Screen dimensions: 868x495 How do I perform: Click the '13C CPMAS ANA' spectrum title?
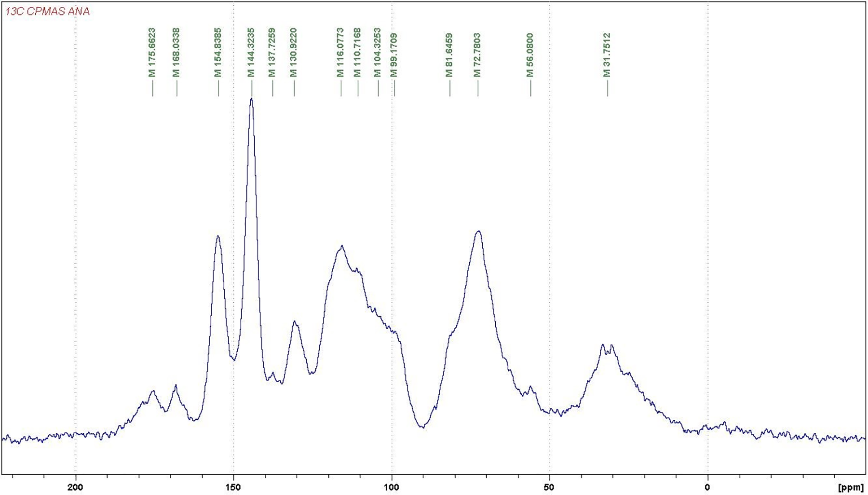pos(48,11)
